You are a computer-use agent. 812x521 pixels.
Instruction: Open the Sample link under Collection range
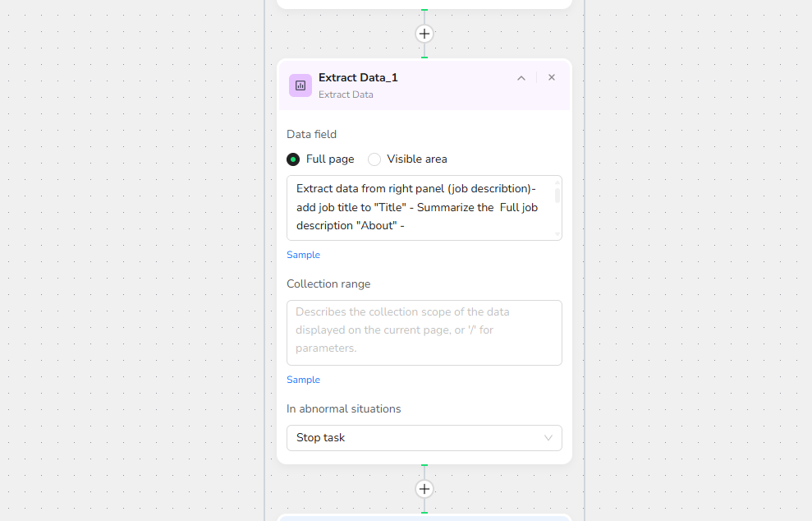(304, 380)
